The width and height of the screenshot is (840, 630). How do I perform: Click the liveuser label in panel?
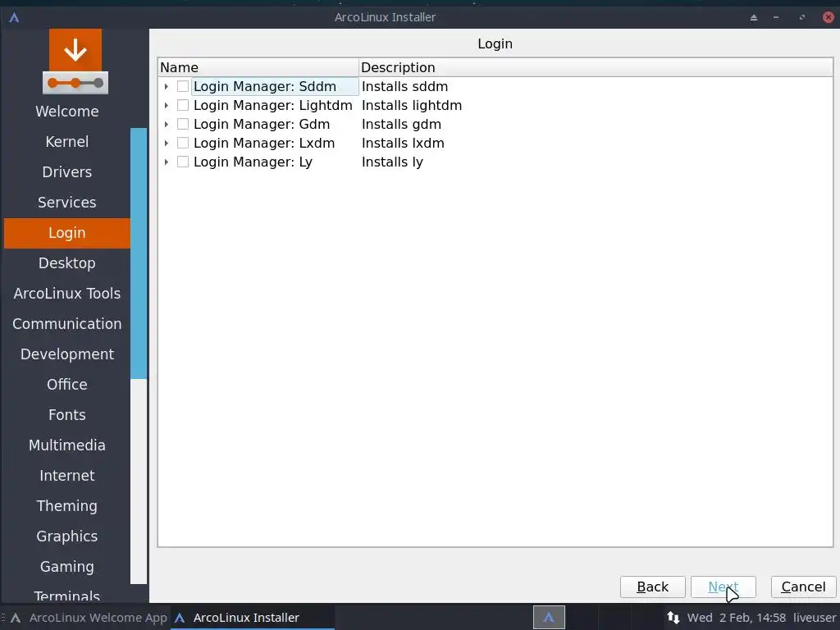coord(815,618)
